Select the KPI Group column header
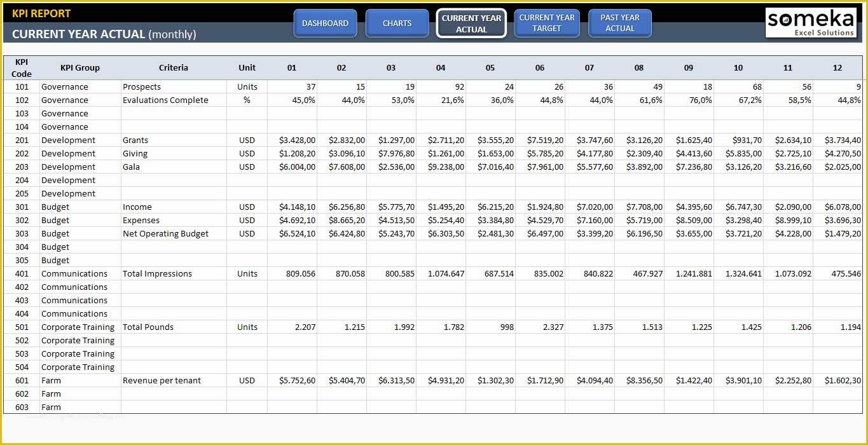This screenshot has height=445, width=868. coord(80,68)
